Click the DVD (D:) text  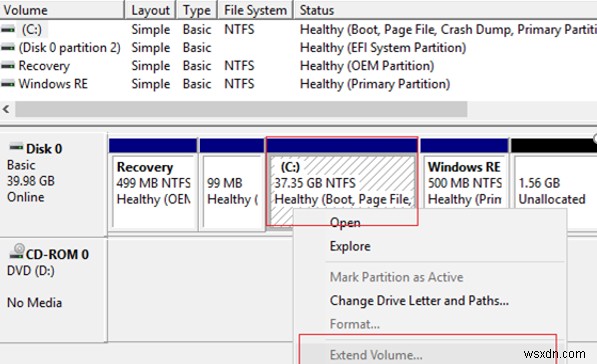pos(31,271)
